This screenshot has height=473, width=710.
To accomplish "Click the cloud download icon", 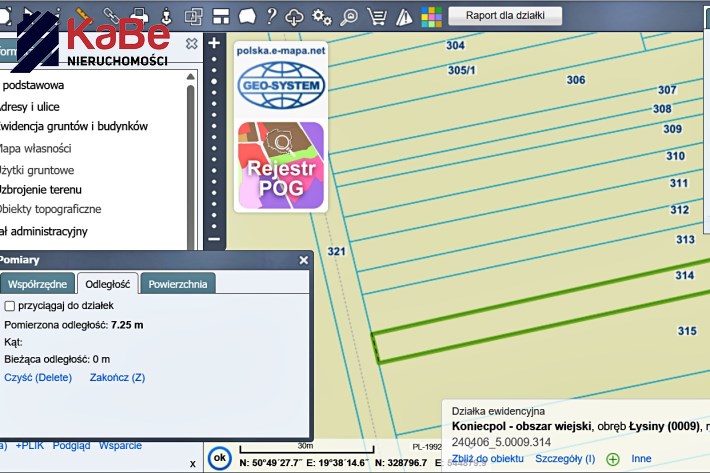I will click(295, 16).
